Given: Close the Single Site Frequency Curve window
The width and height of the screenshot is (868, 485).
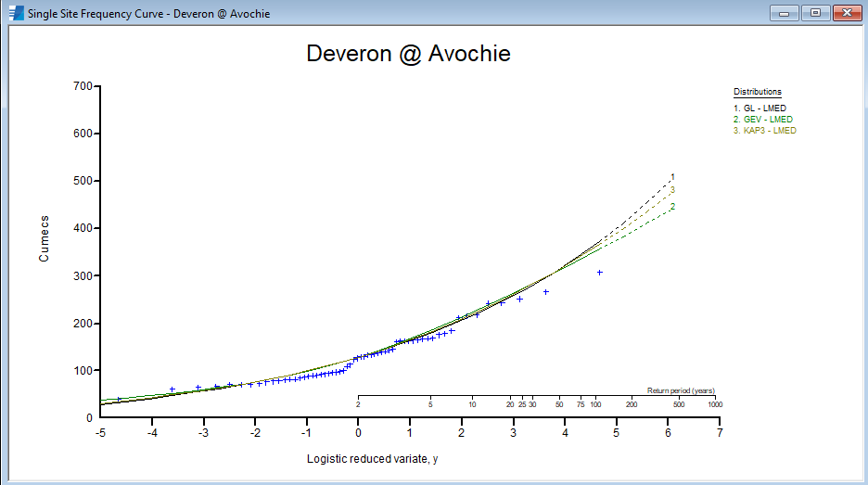Looking at the screenshot, I should pos(844,12).
